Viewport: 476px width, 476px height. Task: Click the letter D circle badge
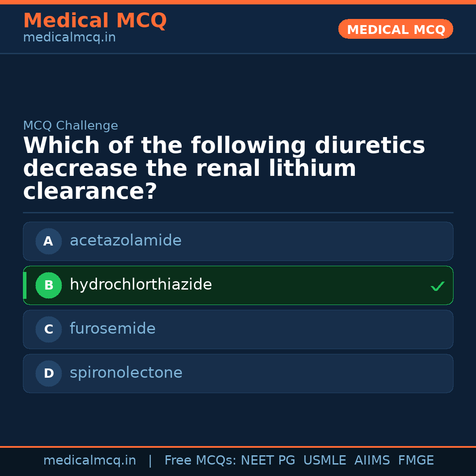[x=48, y=373]
